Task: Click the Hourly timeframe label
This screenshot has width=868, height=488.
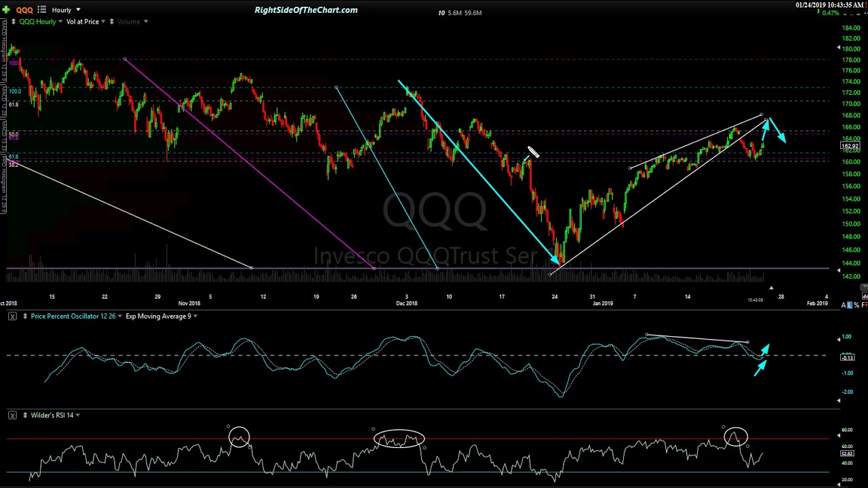Action: pos(61,9)
